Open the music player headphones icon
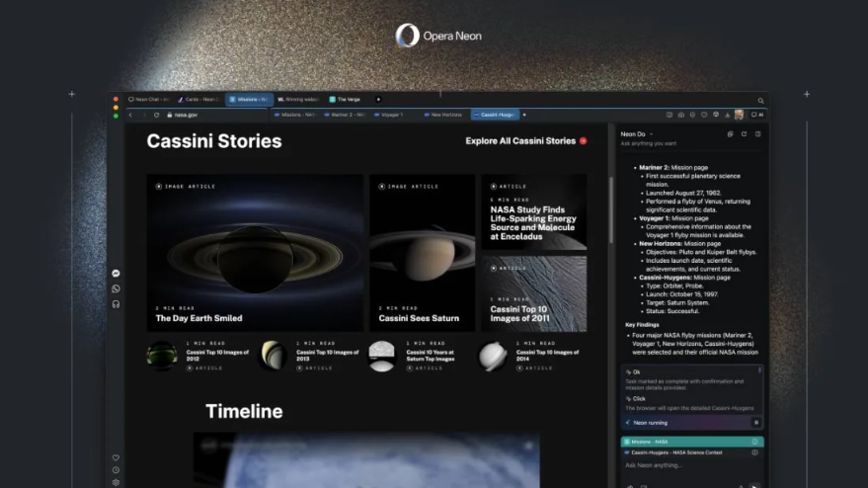 (x=117, y=304)
